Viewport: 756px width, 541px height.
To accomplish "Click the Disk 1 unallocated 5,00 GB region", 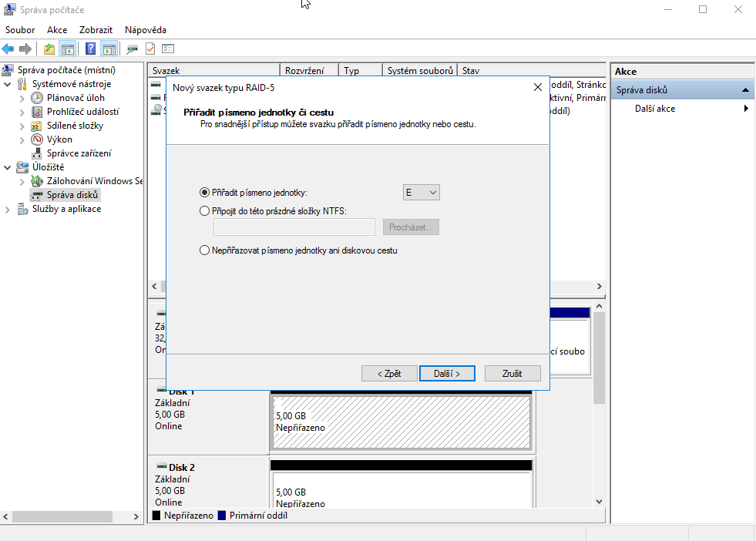I will 401,422.
